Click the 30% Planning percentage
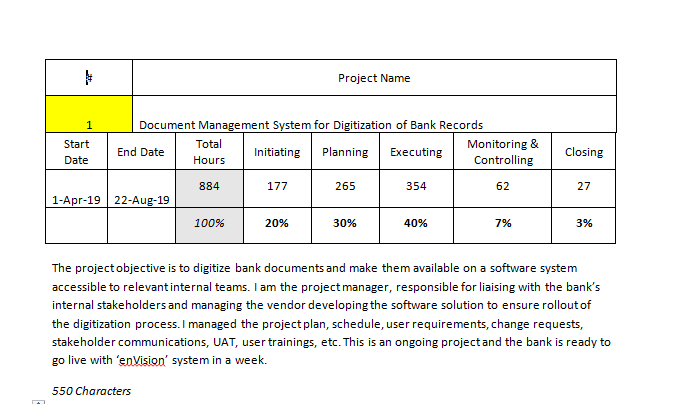687x404 pixels. tap(345, 223)
